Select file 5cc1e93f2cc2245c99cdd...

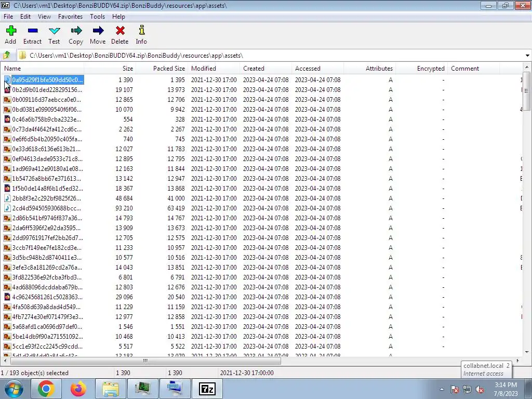(x=47, y=346)
